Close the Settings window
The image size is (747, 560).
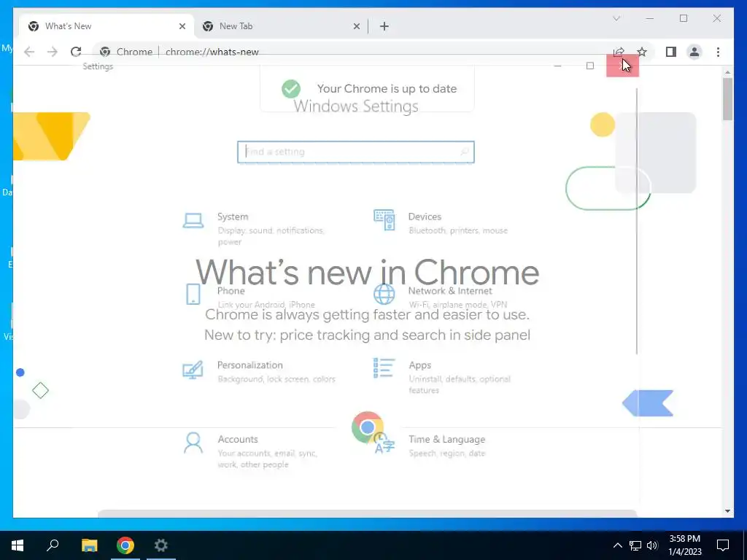coord(623,65)
